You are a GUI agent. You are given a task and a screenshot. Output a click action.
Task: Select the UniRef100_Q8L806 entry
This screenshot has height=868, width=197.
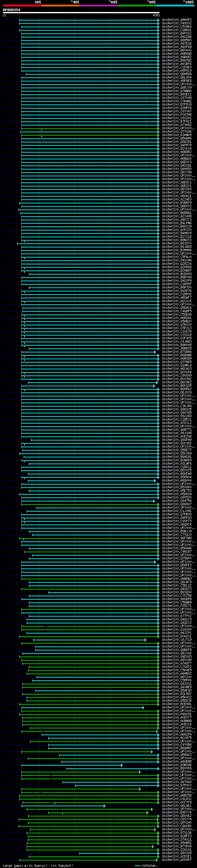click(x=176, y=78)
